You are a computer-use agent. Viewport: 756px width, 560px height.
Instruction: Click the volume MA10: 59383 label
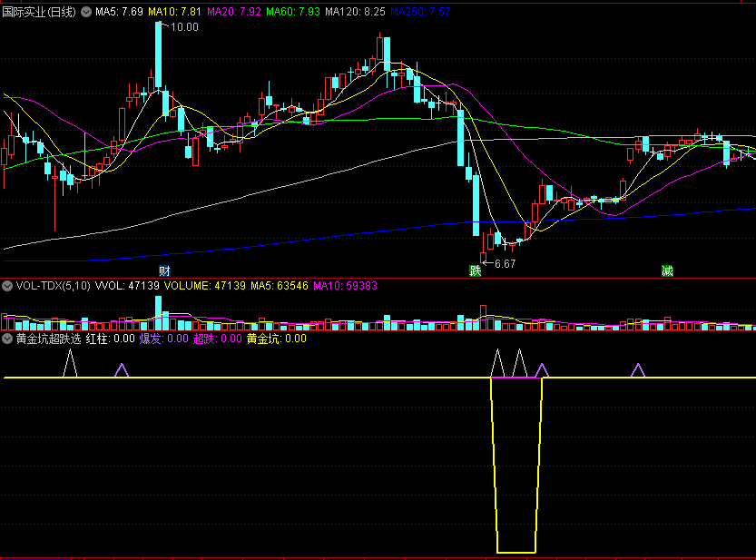(345, 286)
